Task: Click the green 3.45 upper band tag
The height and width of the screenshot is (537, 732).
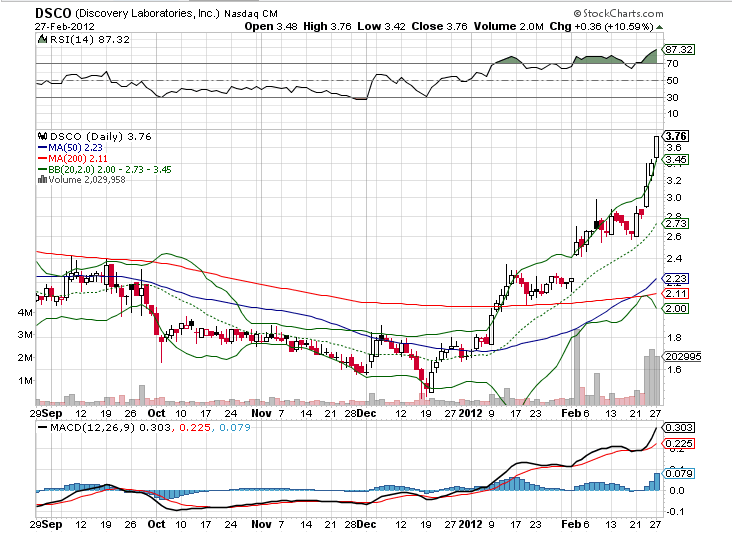Action: click(x=676, y=160)
